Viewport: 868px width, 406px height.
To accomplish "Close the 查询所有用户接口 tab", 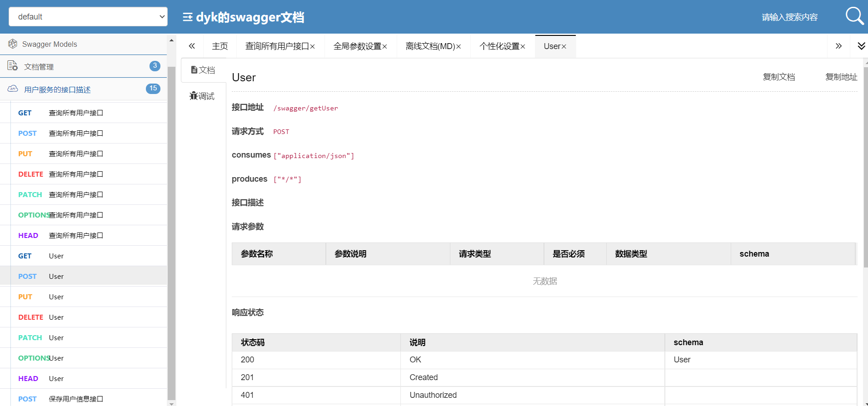I will point(313,46).
